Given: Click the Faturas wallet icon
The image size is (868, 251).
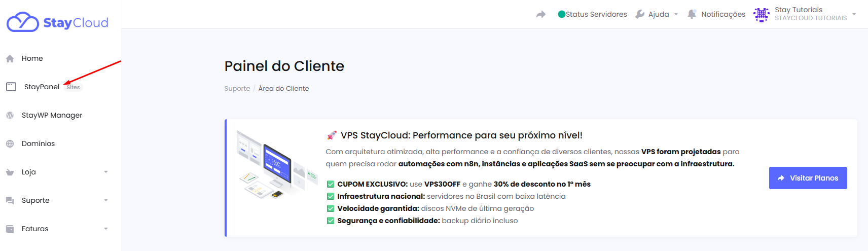Looking at the screenshot, I should pyautogui.click(x=10, y=229).
